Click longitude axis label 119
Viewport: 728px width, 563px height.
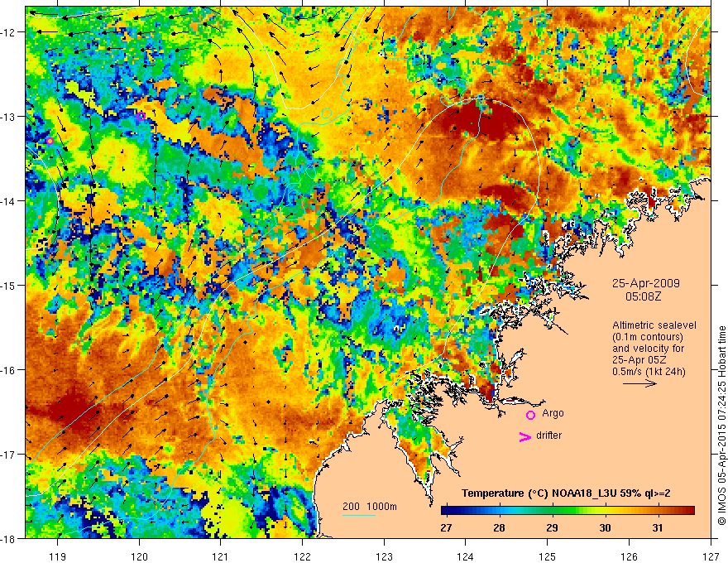tap(58, 556)
